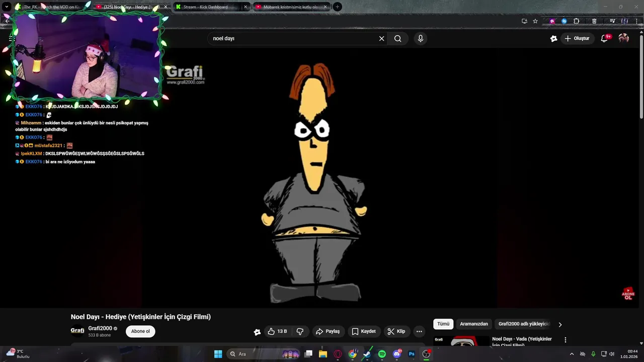Screen dimensions: 644x362
Task: Open the pink extension icon in toolbar
Action: (x=552, y=21)
